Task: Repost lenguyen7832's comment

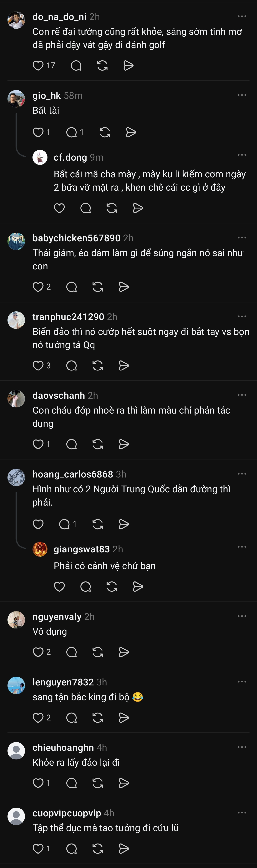Action: point(98,718)
